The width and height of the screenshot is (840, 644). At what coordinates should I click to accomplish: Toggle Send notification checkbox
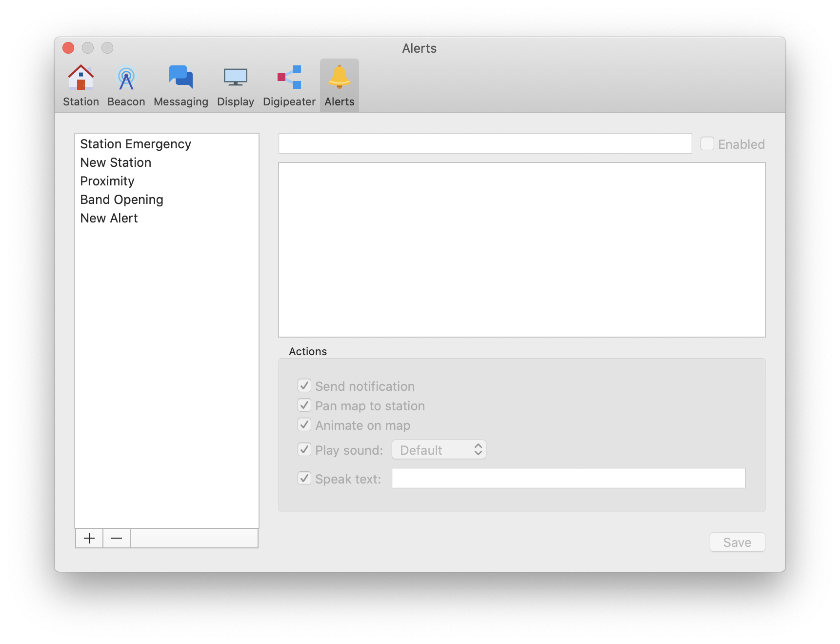304,386
